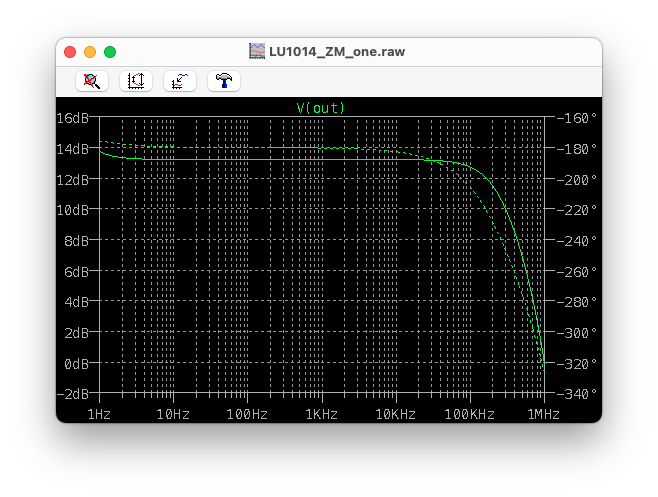Viewport: 658px width, 497px height.
Task: Click the -2dB left axis label
Action: coord(73,394)
